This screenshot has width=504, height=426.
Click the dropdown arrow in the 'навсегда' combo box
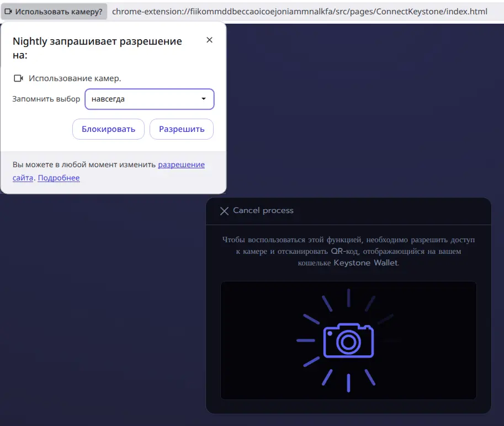click(x=204, y=99)
